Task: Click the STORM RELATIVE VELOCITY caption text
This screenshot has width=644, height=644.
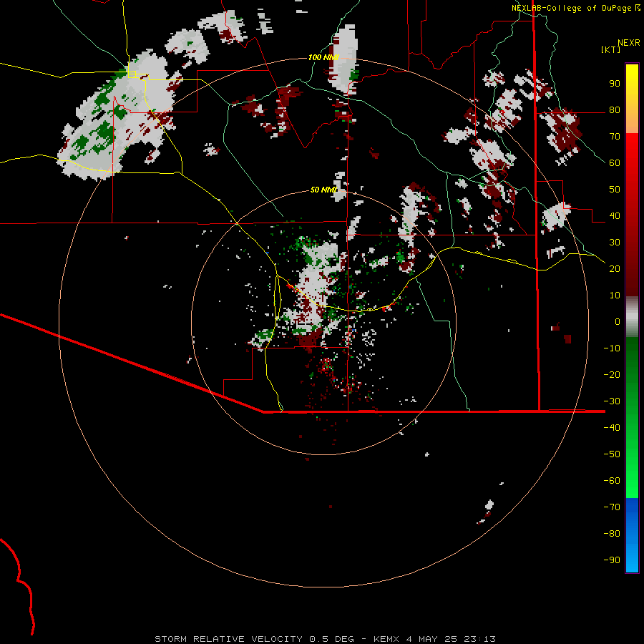Action: pyautogui.click(x=228, y=639)
